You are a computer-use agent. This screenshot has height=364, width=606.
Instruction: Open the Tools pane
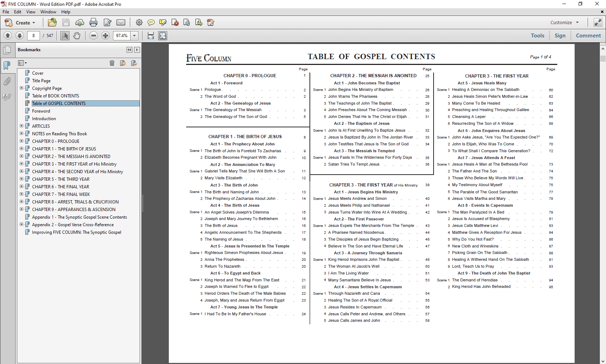pyautogui.click(x=537, y=35)
